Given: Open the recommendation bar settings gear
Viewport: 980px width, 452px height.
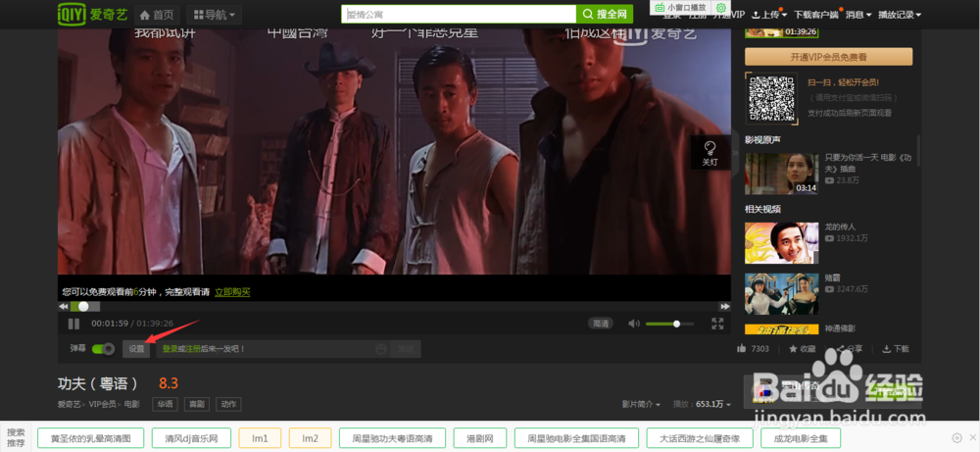Looking at the screenshot, I should (x=956, y=437).
